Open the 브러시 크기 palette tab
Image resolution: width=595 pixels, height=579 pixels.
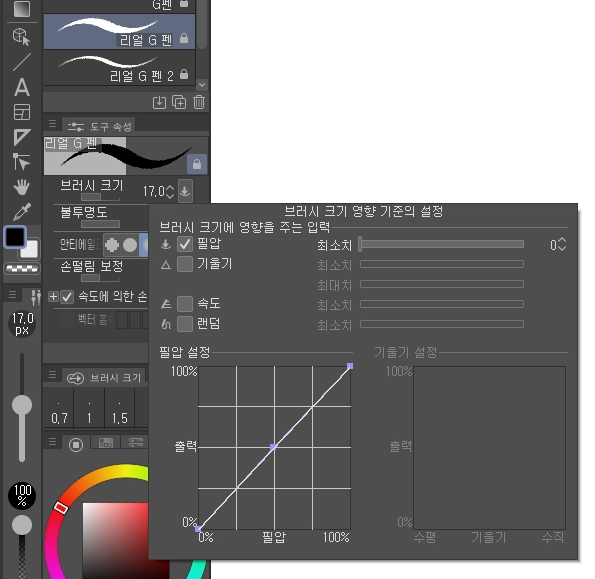tap(104, 378)
